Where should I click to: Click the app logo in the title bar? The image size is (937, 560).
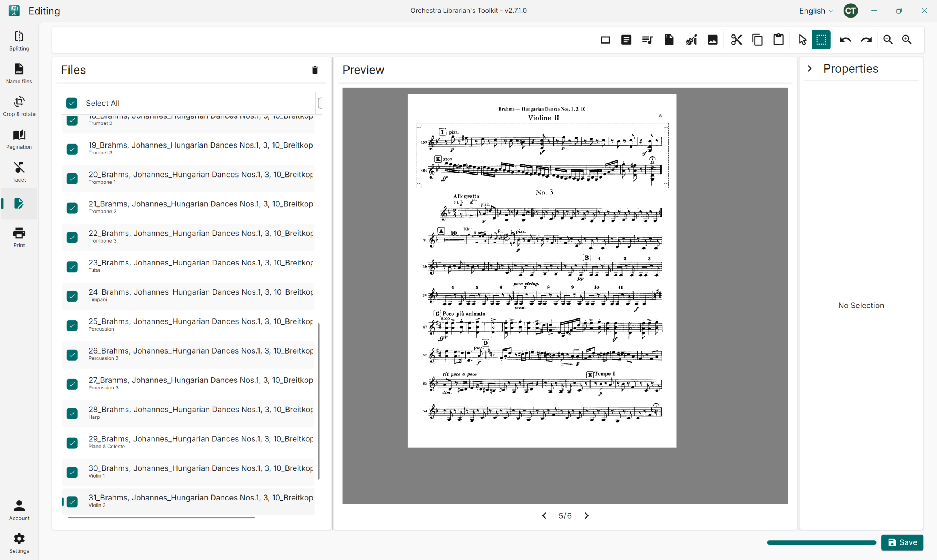(x=14, y=11)
